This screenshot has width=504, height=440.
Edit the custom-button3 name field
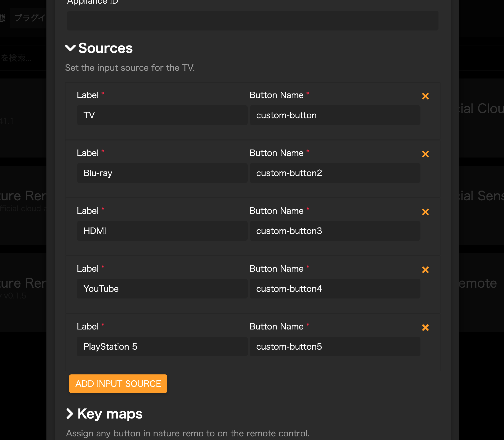335,231
